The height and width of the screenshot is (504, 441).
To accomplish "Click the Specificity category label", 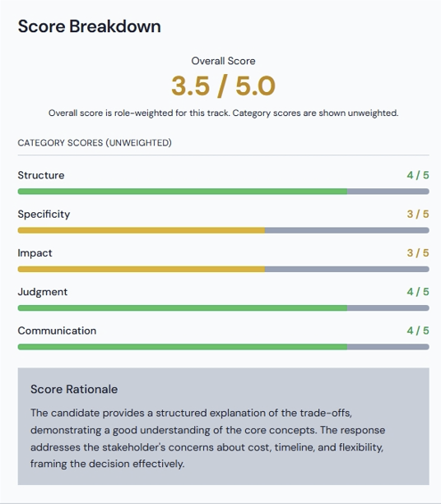I will pyautogui.click(x=44, y=214).
